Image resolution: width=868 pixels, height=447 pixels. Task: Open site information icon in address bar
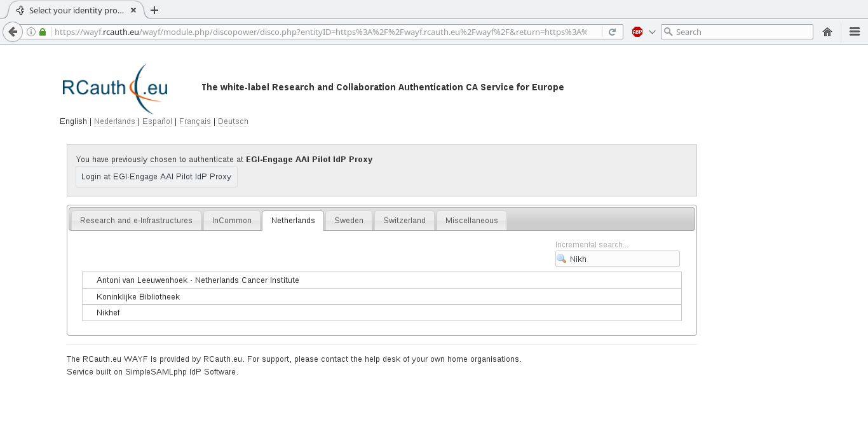pyautogui.click(x=31, y=32)
